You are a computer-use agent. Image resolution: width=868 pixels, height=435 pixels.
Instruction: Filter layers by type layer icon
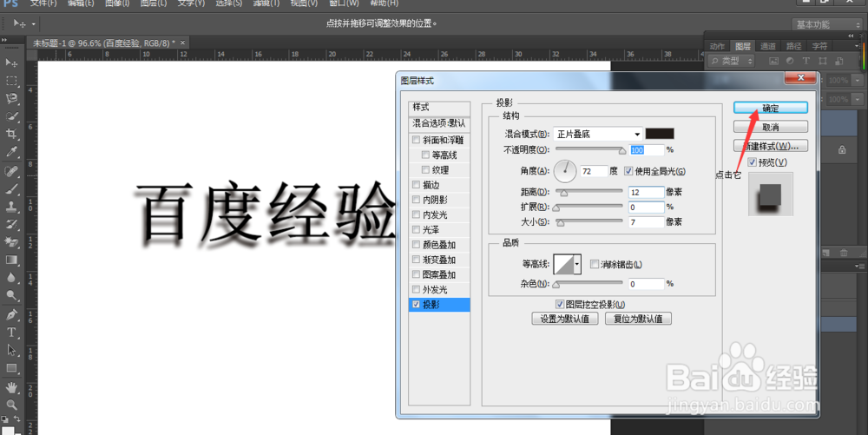[x=806, y=61]
